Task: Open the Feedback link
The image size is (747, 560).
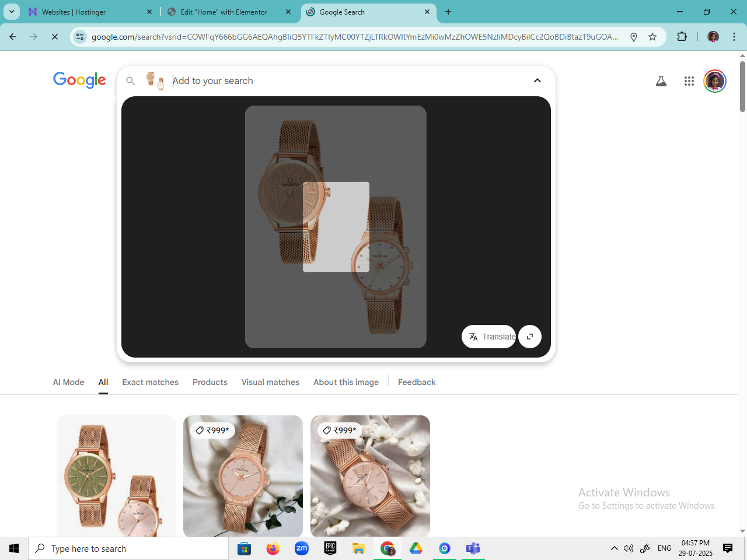Action: [x=417, y=382]
